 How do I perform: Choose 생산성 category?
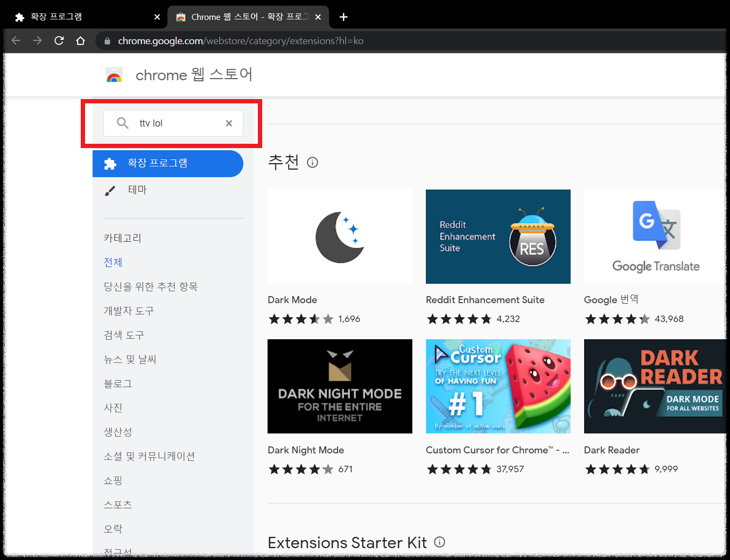118,432
